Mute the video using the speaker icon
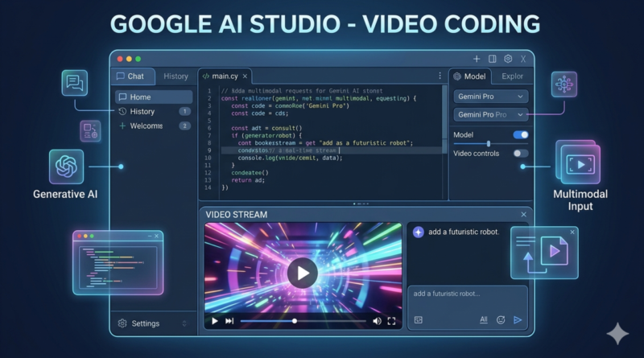The height and width of the screenshot is (358, 644). pyautogui.click(x=377, y=321)
